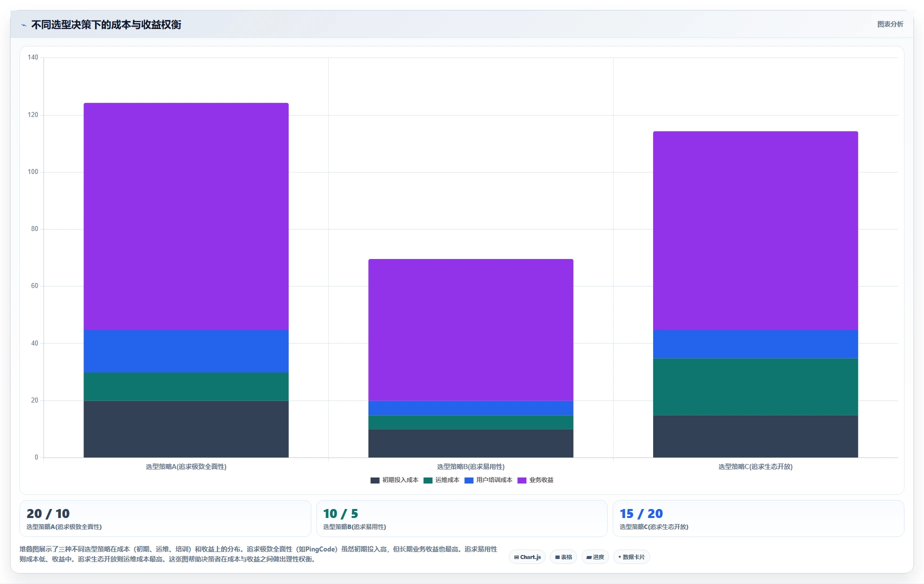Click the 业务收益 legend label text
Image resolution: width=924 pixels, height=584 pixels.
[x=541, y=480]
